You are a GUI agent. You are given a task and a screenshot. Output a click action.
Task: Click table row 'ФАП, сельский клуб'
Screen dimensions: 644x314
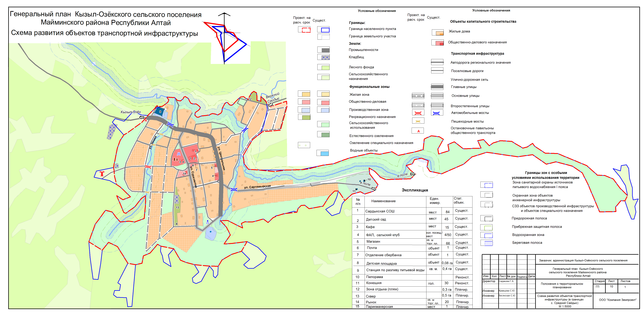pyautogui.click(x=412, y=235)
